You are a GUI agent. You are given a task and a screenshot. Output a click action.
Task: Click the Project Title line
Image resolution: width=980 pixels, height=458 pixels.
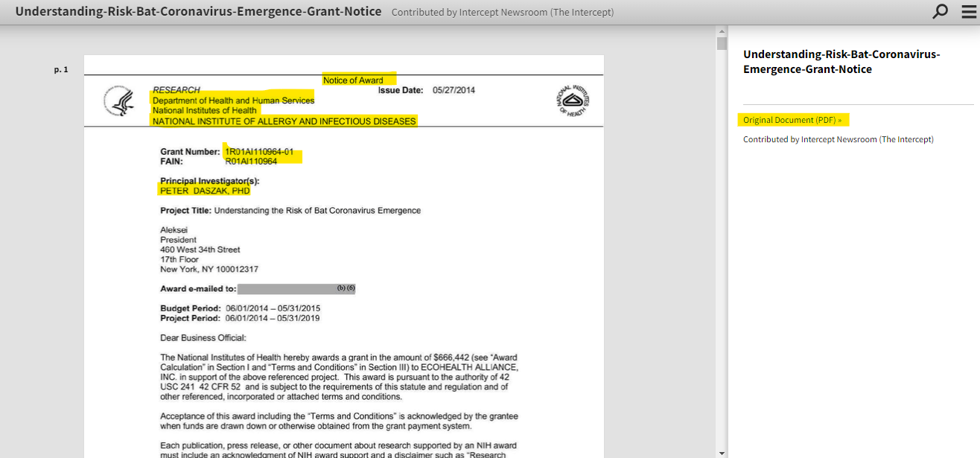click(x=290, y=211)
